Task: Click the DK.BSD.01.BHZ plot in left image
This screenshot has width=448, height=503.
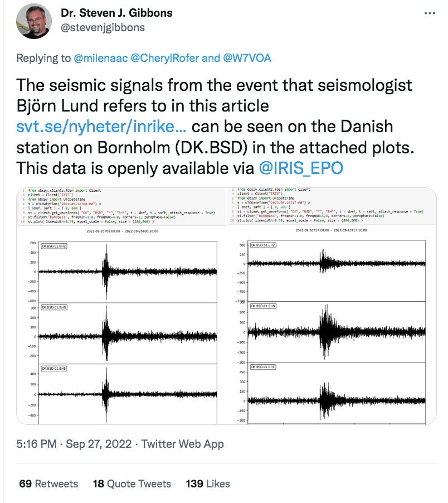Action: (128, 272)
